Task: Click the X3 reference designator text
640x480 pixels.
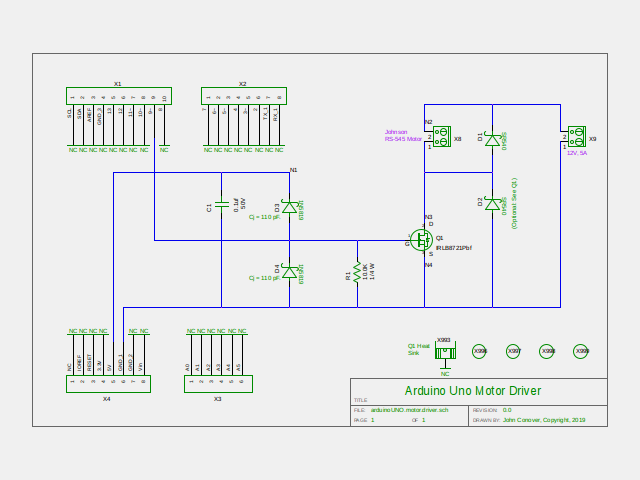Action: [218, 399]
